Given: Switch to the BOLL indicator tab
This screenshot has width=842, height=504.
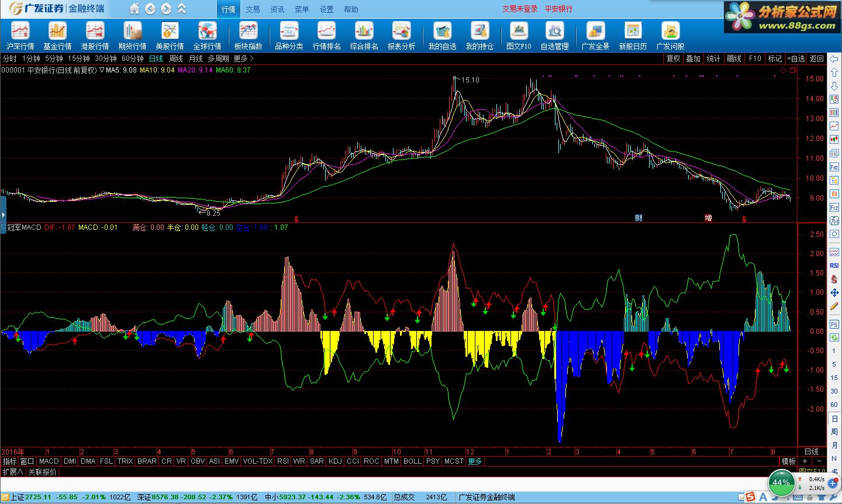Looking at the screenshot, I should pos(412,461).
